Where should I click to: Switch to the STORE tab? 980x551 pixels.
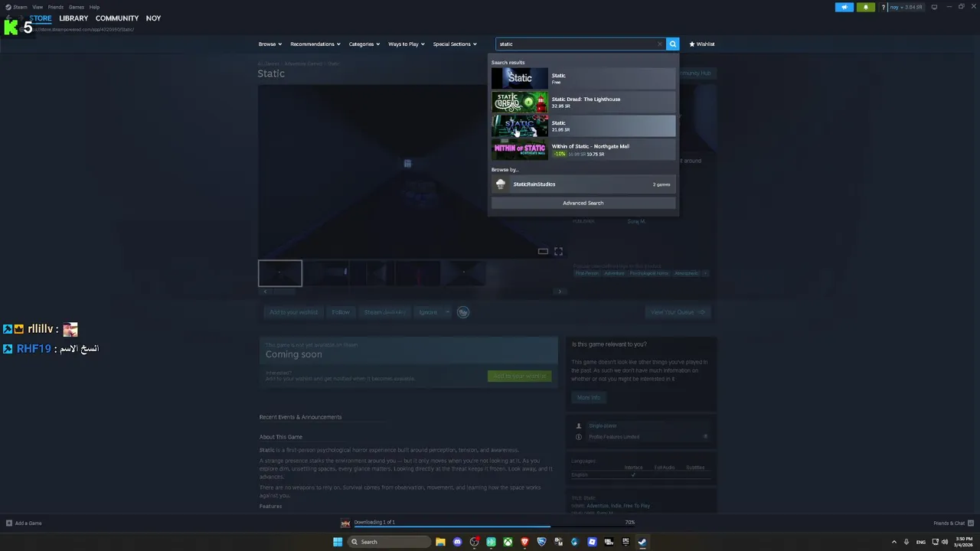point(41,18)
